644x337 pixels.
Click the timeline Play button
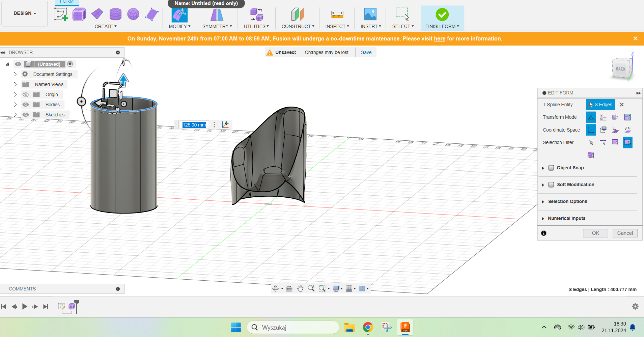(x=25, y=306)
